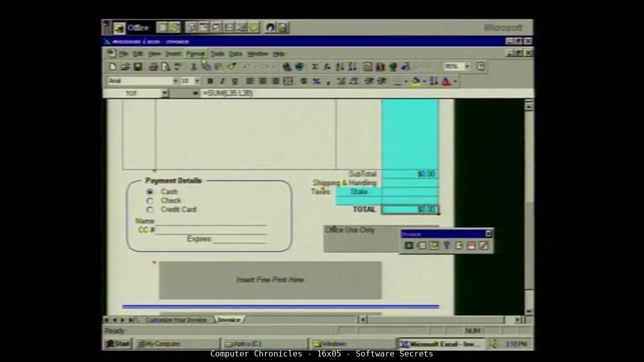Apply Percent Style icon
Image resolution: width=644 pixels, height=362 pixels.
click(x=316, y=81)
